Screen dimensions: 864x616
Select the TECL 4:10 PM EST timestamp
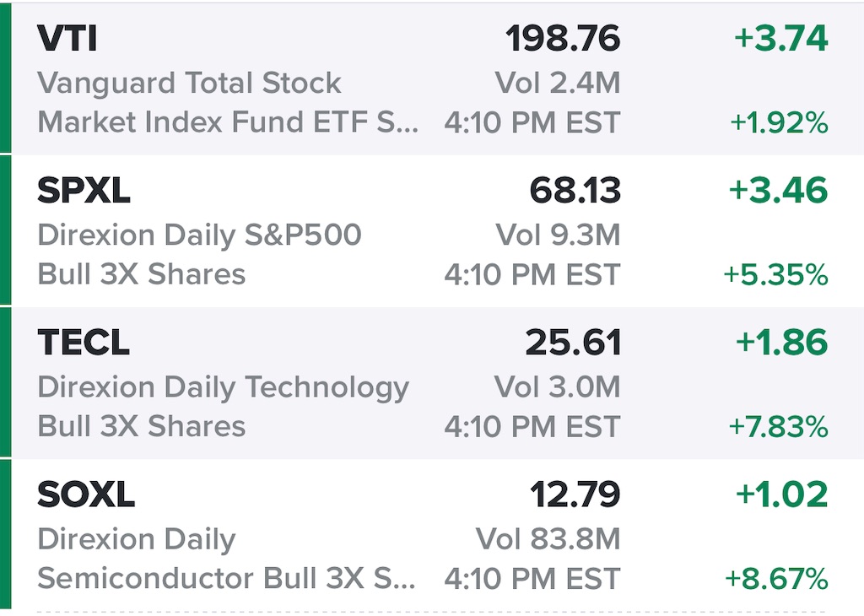pos(532,427)
